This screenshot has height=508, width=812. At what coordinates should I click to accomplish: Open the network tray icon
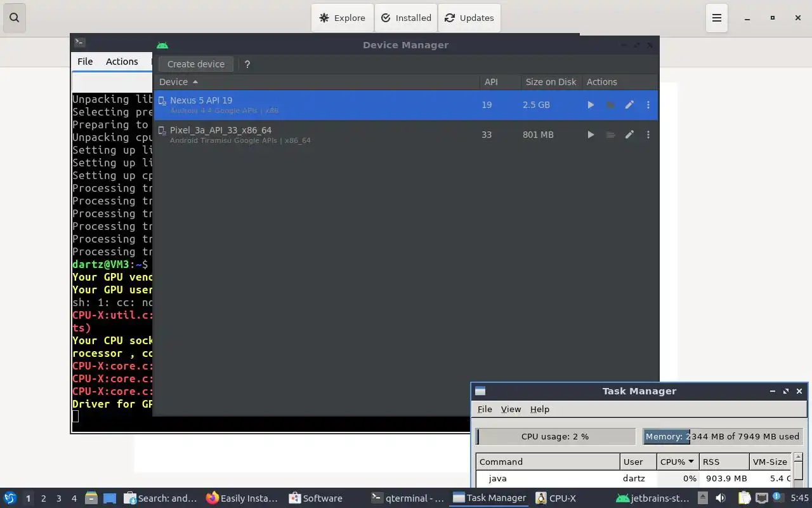[762, 498]
